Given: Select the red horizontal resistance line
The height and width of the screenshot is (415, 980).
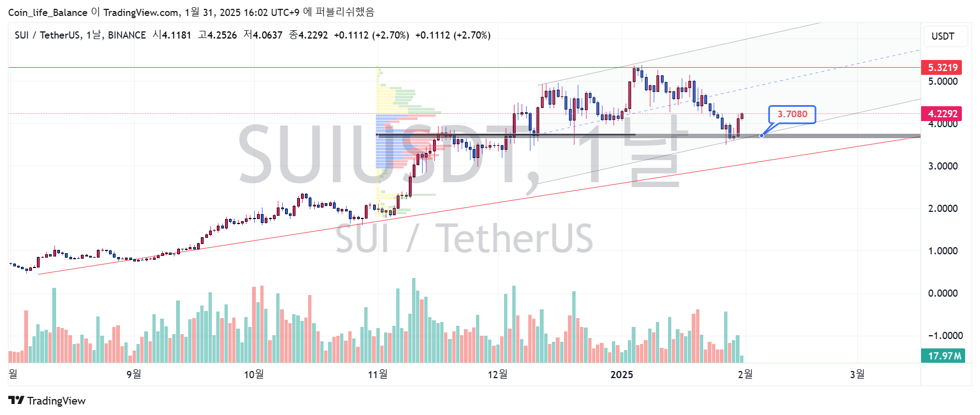Looking at the screenshot, I should 220,68.
